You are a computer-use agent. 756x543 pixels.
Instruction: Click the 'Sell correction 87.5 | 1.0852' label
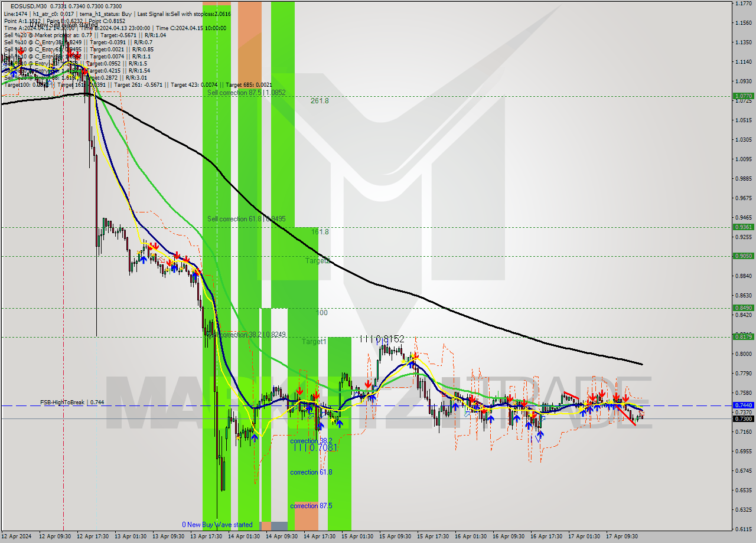(246, 93)
